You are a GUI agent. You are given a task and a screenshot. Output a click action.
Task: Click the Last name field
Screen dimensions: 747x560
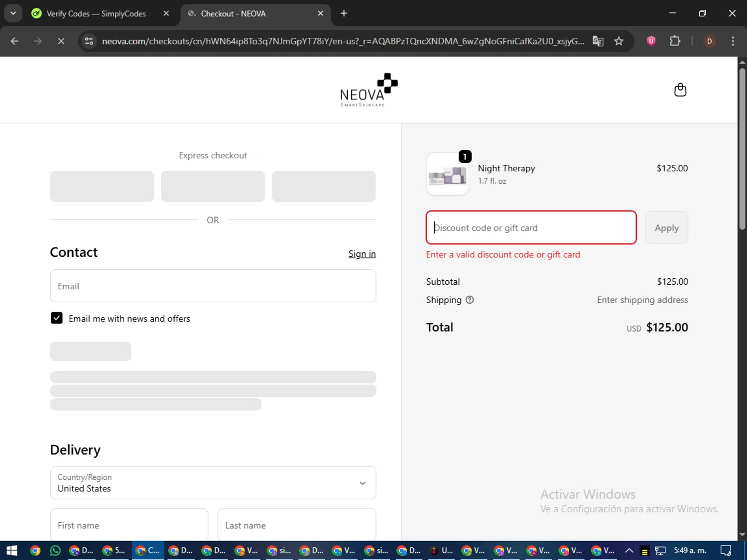297,525
